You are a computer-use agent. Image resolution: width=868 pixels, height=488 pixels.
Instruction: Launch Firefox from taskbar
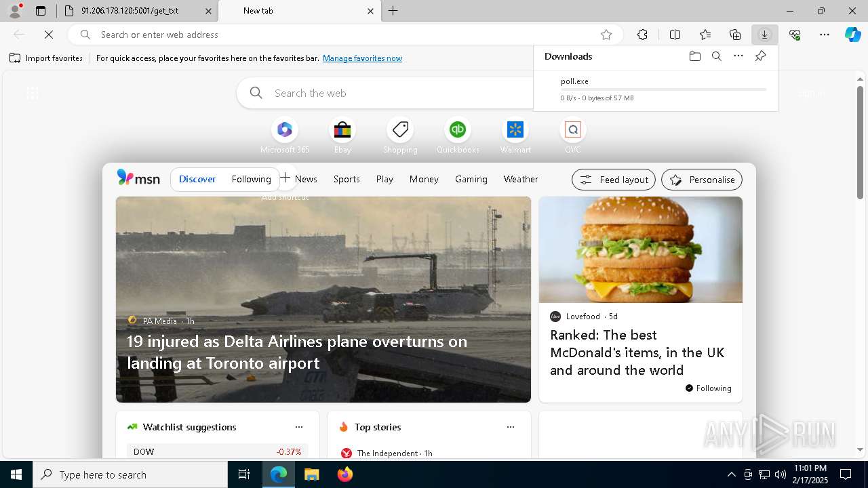click(345, 474)
